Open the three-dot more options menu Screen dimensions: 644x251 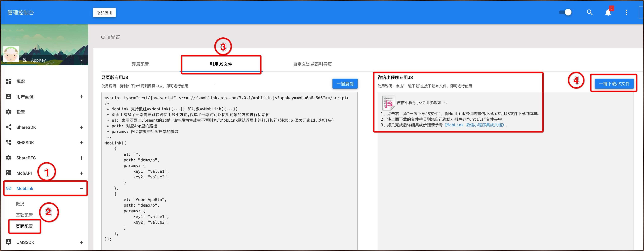pos(626,12)
